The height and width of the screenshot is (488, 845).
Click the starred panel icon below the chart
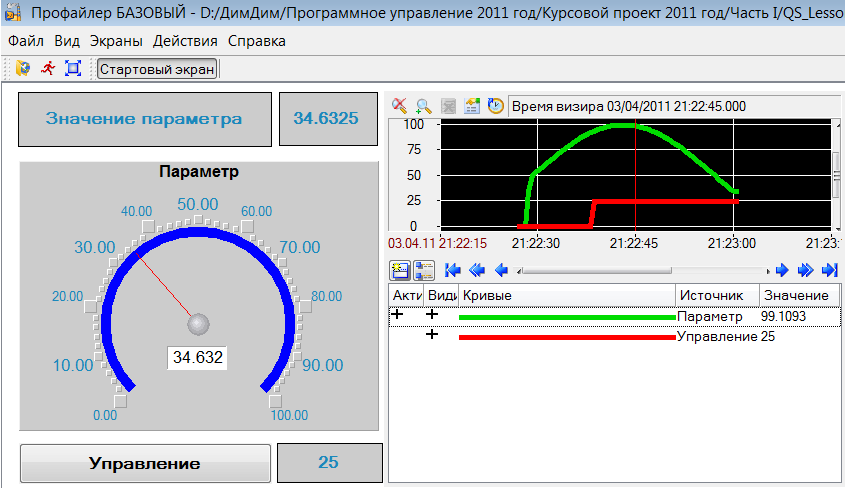400,270
